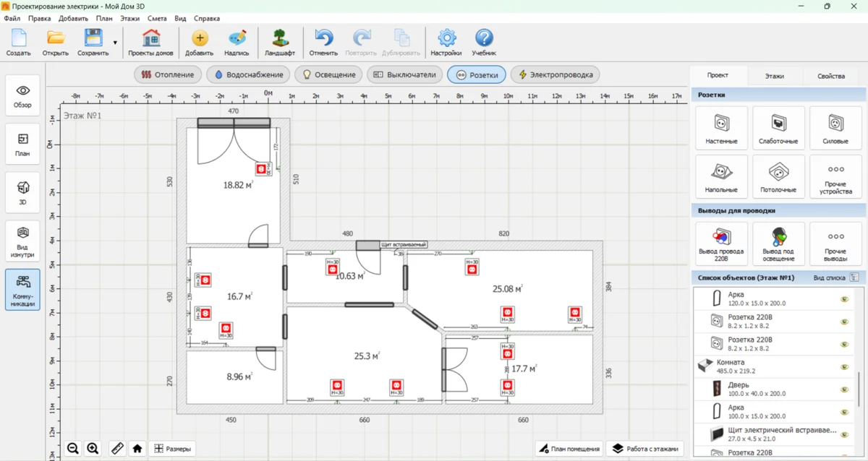The image size is (868, 461).
Task: Select the Дверь 100.0 x 40.0 list row
Action: 774,389
